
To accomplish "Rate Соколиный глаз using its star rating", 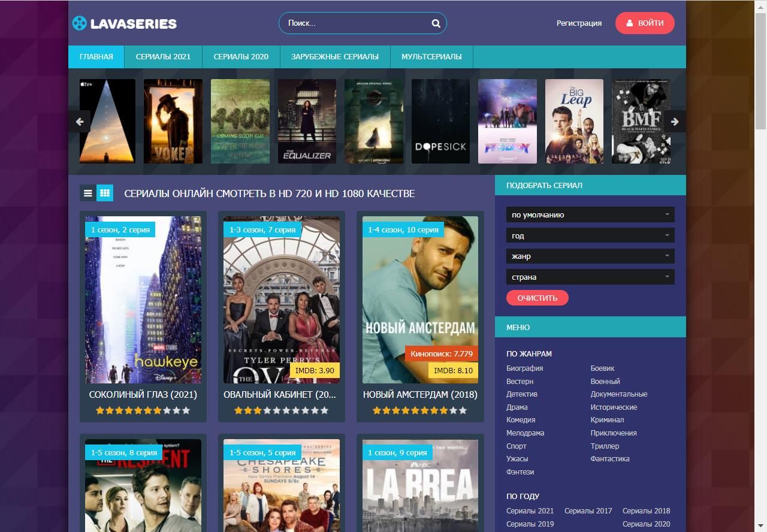I will coord(143,410).
